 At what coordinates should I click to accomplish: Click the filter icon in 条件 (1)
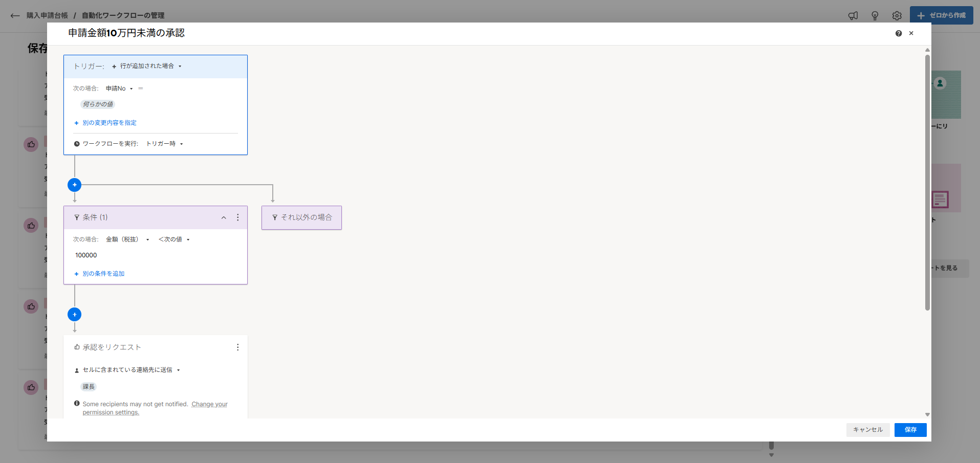(77, 217)
